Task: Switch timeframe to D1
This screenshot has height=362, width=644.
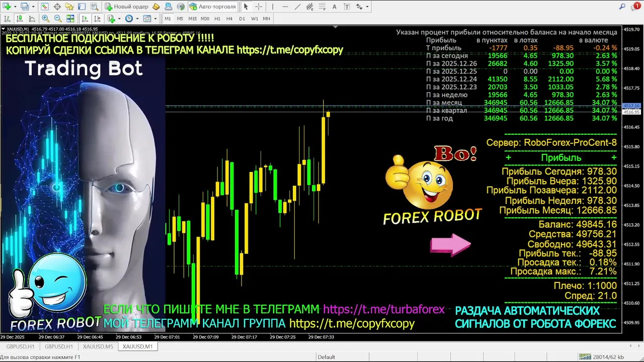Action: click(x=242, y=19)
